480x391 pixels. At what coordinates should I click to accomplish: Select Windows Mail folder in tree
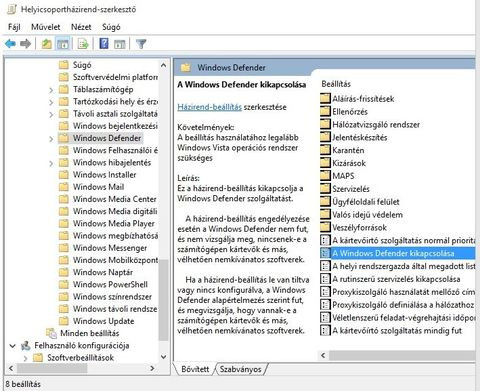tap(91, 187)
